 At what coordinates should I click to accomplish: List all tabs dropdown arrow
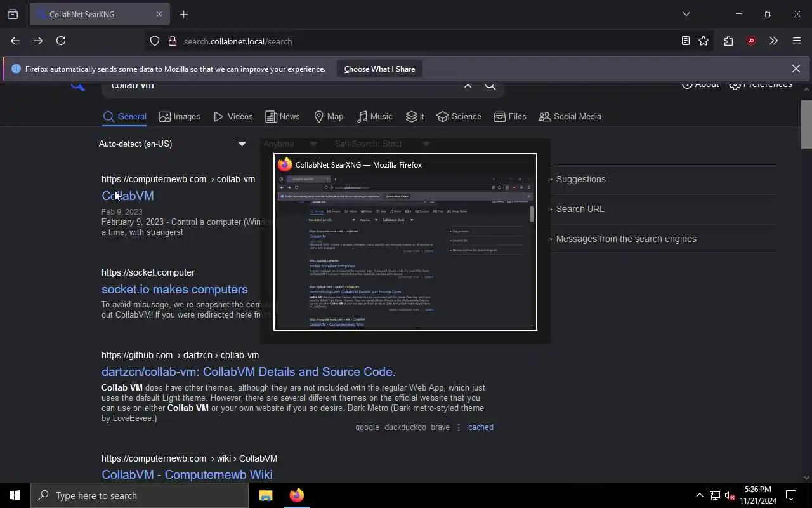(686, 14)
